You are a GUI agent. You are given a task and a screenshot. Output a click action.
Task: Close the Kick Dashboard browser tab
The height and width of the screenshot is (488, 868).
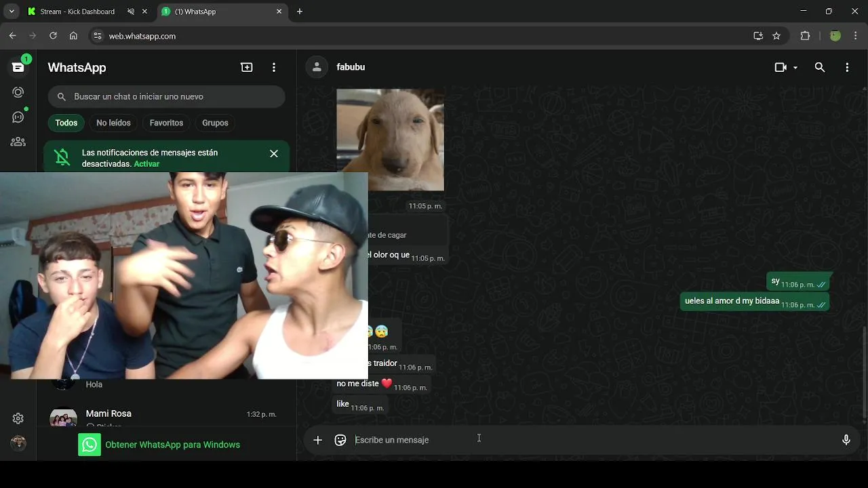(144, 12)
